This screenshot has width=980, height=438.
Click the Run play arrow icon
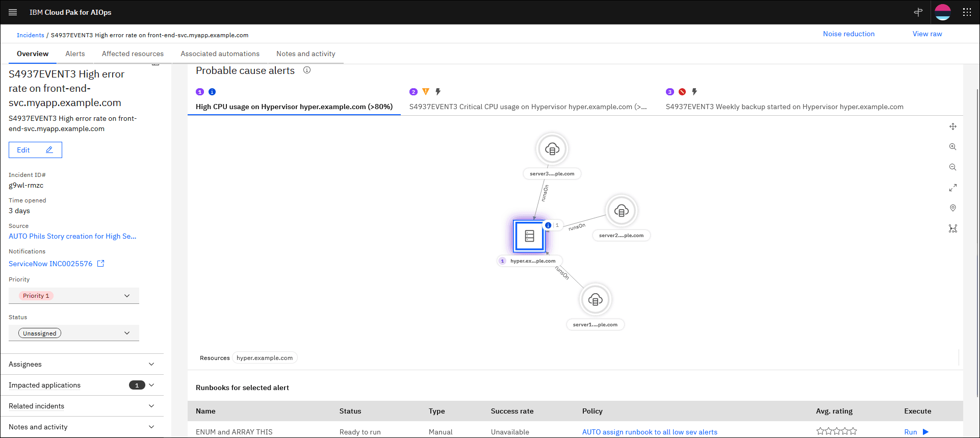click(925, 432)
